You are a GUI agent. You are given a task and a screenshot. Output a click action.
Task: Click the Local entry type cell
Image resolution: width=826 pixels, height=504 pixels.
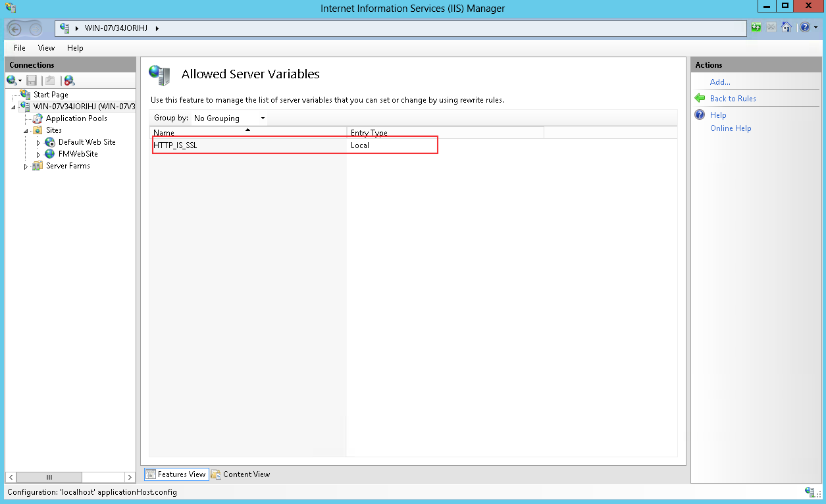click(x=360, y=145)
